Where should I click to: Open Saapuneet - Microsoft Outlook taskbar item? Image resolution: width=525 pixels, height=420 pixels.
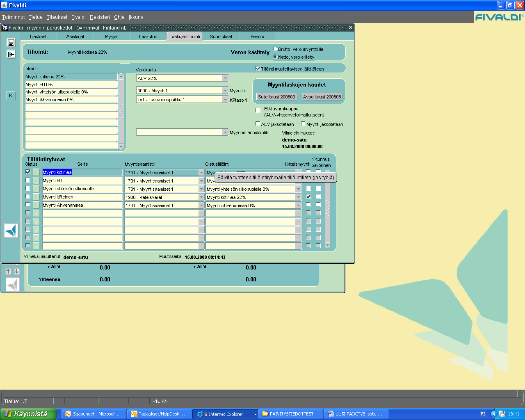(94, 414)
